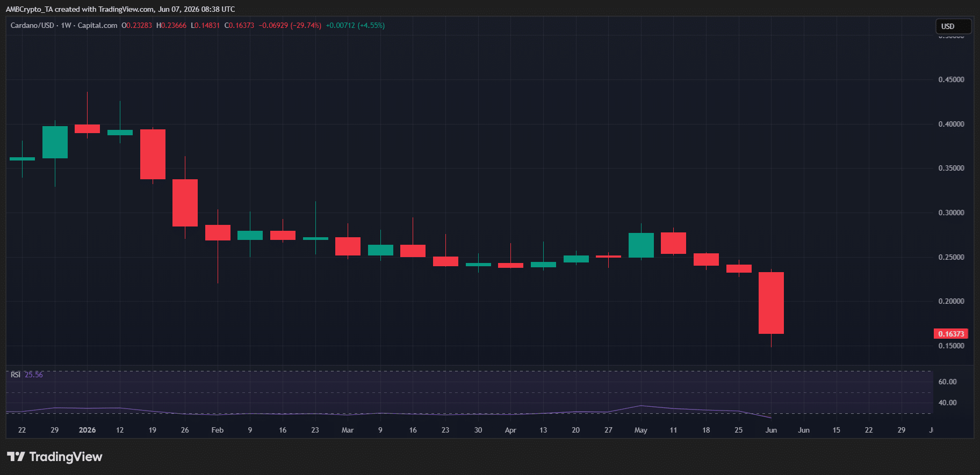Image resolution: width=980 pixels, height=475 pixels.
Task: Click the TradingView logo icon
Action: point(16,457)
